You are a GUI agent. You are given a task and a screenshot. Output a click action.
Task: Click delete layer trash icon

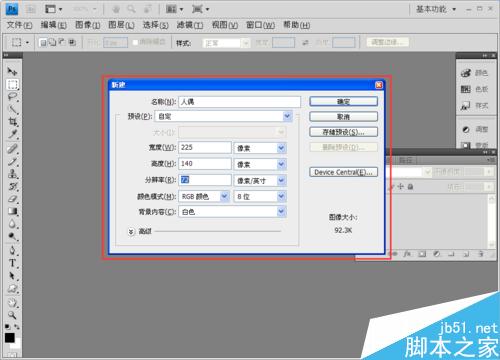coord(481,254)
